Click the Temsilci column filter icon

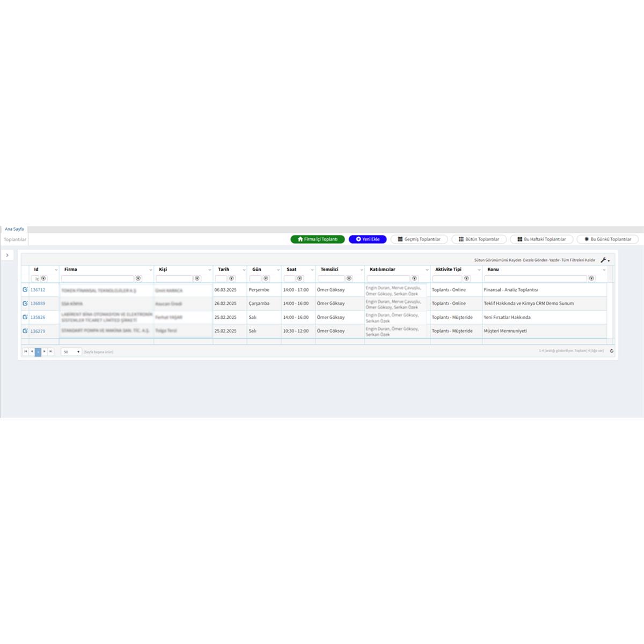point(349,279)
